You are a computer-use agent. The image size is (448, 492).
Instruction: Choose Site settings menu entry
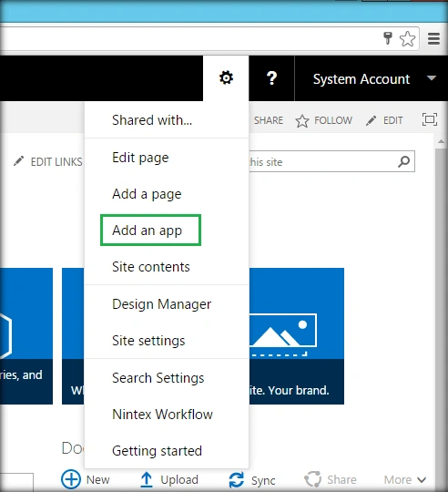click(148, 341)
